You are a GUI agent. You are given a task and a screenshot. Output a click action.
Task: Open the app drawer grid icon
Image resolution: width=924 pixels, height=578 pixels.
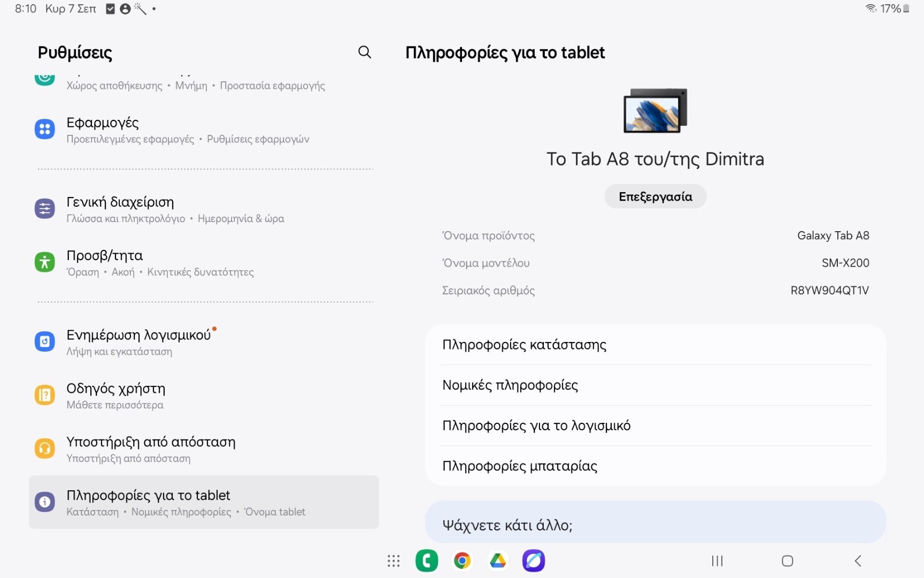(x=394, y=561)
